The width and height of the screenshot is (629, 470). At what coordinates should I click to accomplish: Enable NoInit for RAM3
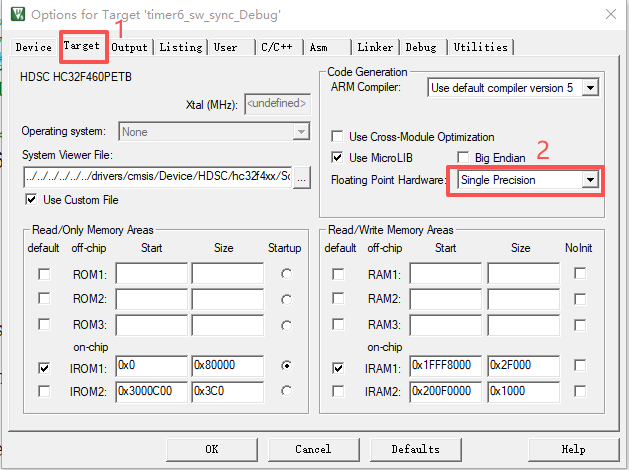pyautogui.click(x=580, y=325)
